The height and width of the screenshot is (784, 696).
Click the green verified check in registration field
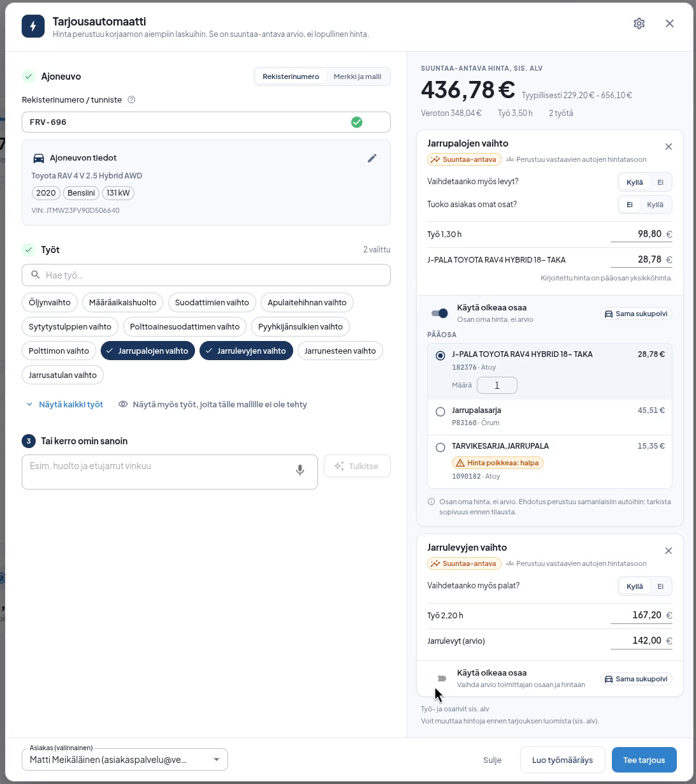(357, 122)
